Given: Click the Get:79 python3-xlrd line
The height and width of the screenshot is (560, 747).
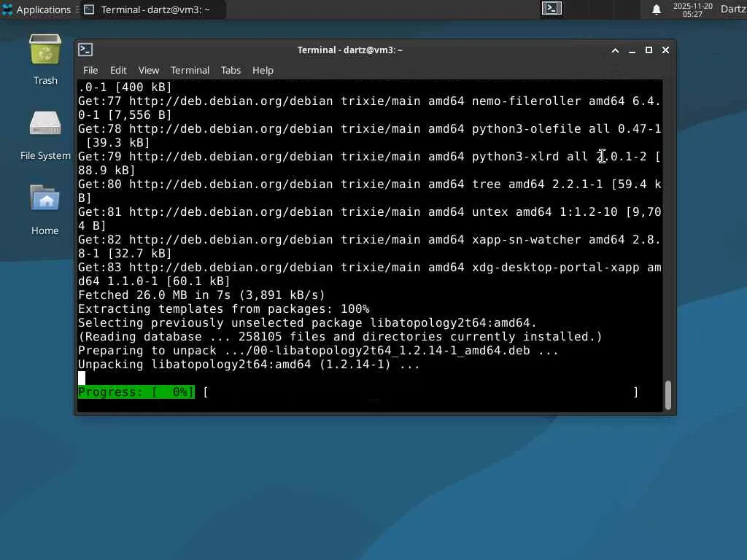Looking at the screenshot, I should 370,163.
